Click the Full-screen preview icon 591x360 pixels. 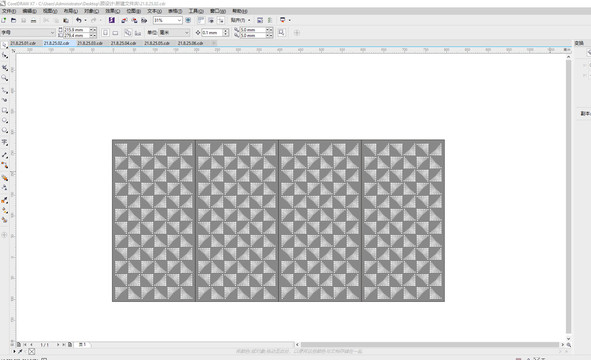[188, 20]
